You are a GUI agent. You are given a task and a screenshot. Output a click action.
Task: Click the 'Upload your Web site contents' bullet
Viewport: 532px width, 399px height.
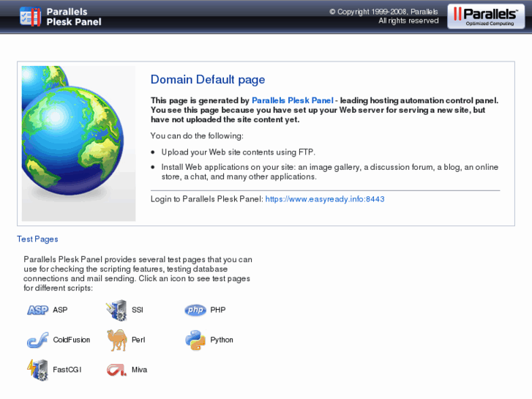pos(238,152)
